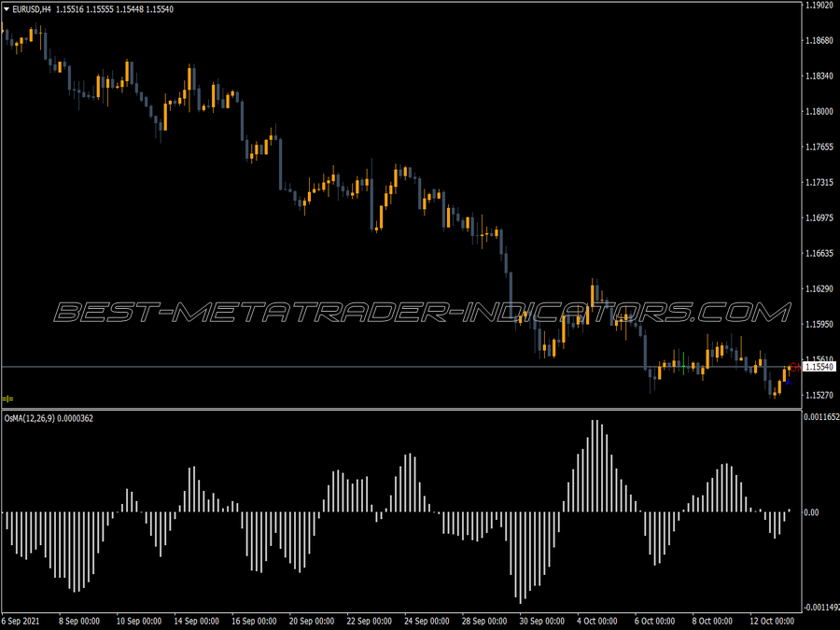Click the 6 Sep 2021 date label
Screen dimensions: 840x630
tap(21, 621)
